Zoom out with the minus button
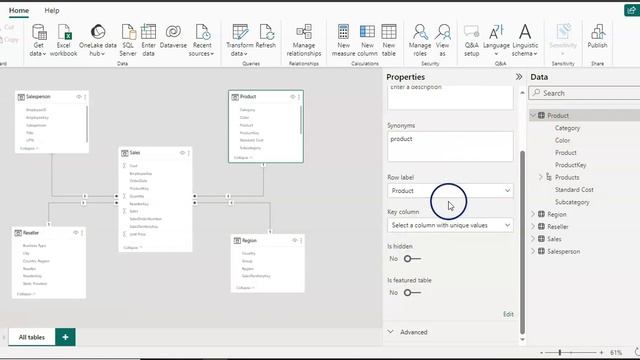This screenshot has width=640, height=360. (542, 352)
